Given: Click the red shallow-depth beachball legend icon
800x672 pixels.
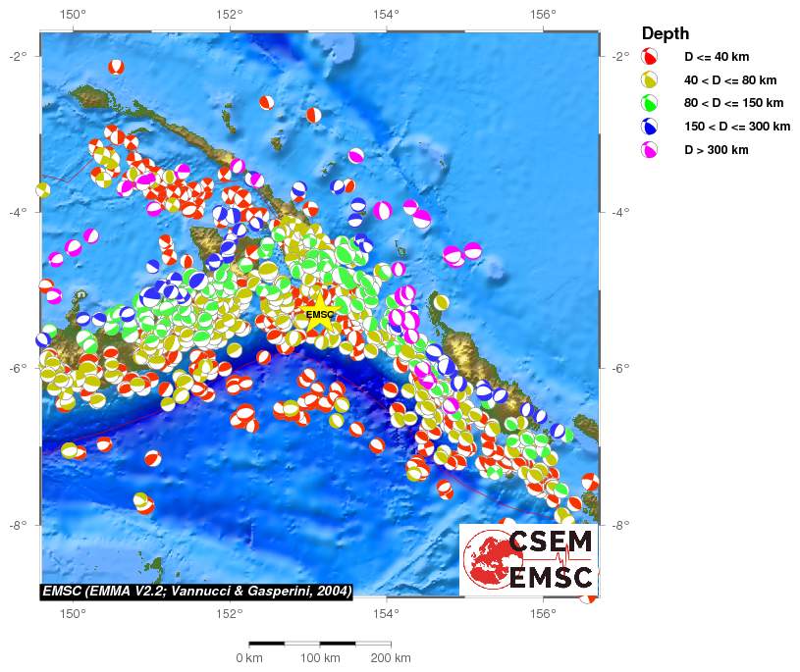Looking at the screenshot, I should 649,57.
